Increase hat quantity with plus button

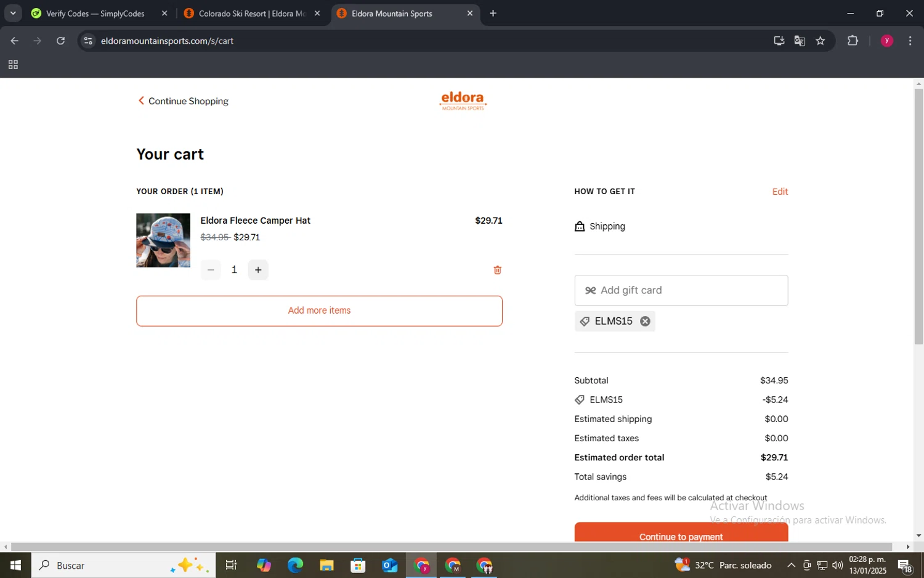[x=258, y=270]
